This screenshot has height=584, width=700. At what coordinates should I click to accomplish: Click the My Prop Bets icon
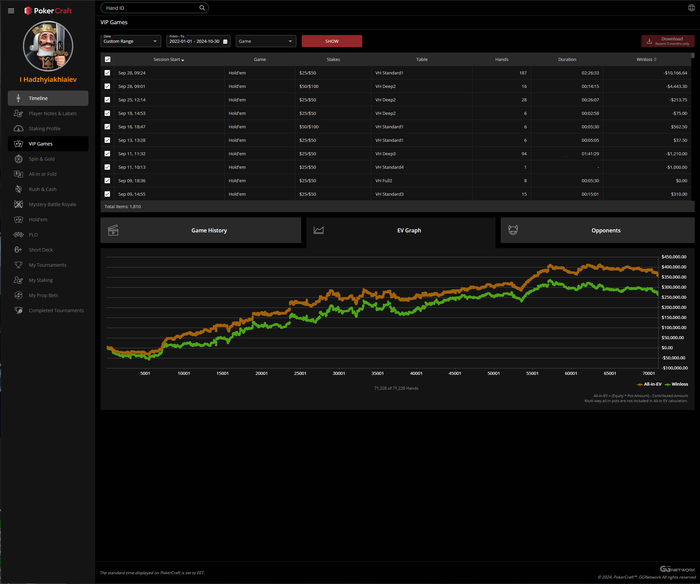pyautogui.click(x=18, y=295)
